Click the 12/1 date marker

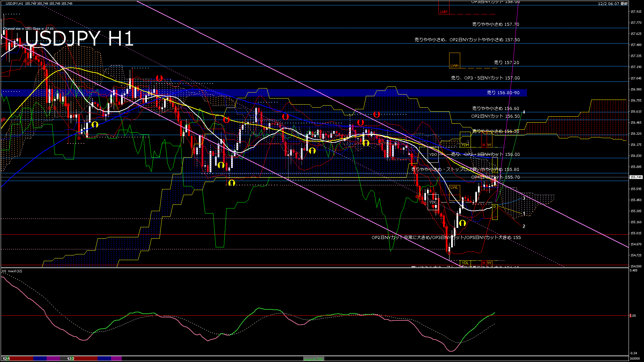coord(6,359)
